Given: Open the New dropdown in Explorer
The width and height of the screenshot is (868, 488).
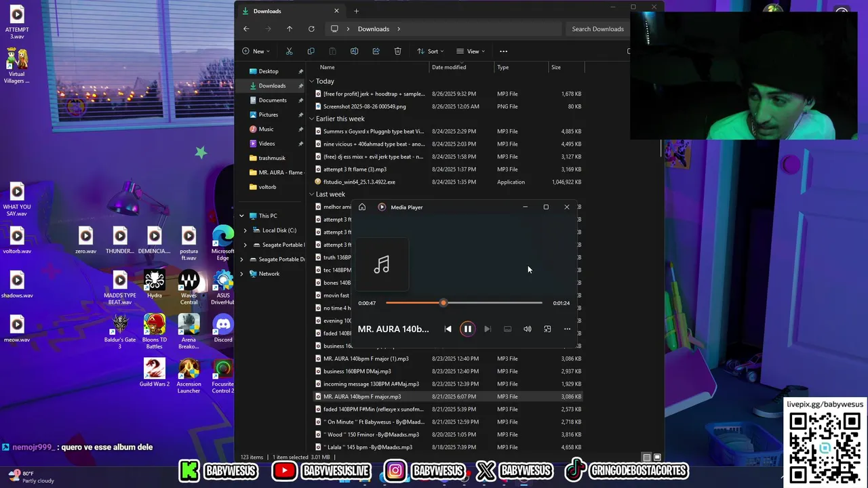Looking at the screenshot, I should click(x=256, y=51).
